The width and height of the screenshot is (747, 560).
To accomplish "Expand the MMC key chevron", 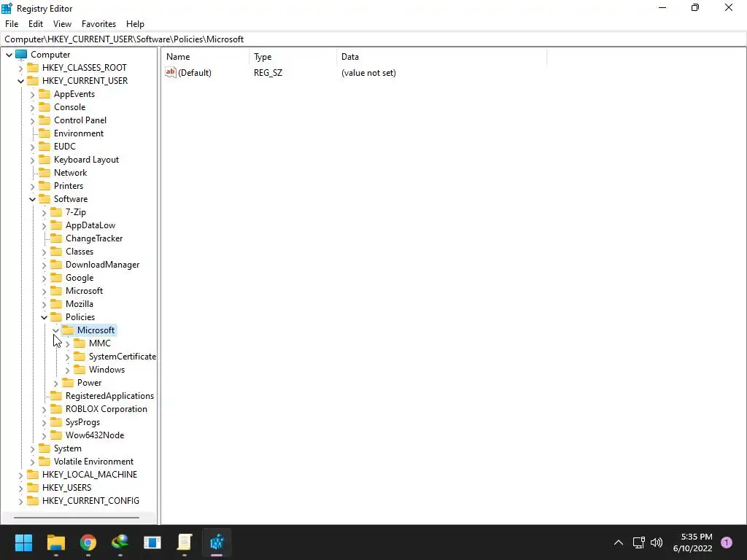I will click(67, 344).
